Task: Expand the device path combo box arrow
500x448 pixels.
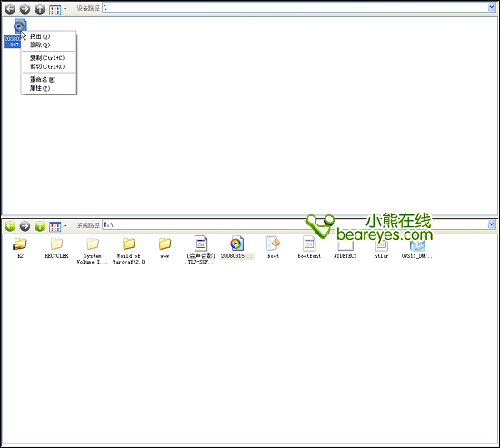Action: pos(492,7)
